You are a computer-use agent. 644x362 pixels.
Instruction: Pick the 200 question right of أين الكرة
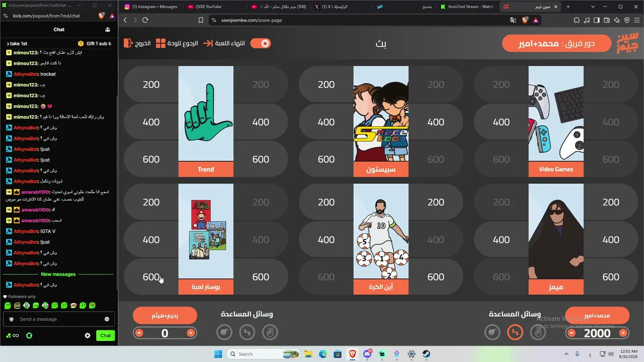[436, 203]
